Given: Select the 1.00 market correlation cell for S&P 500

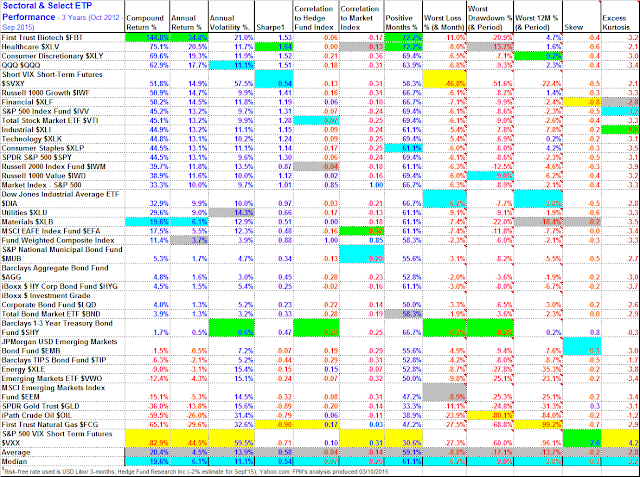Looking at the screenshot, I should (x=361, y=185).
